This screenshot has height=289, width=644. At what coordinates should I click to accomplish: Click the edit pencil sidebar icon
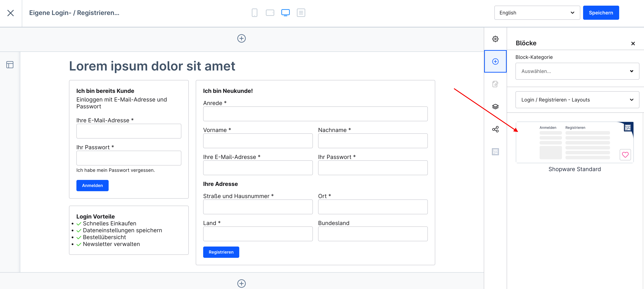tap(495, 84)
